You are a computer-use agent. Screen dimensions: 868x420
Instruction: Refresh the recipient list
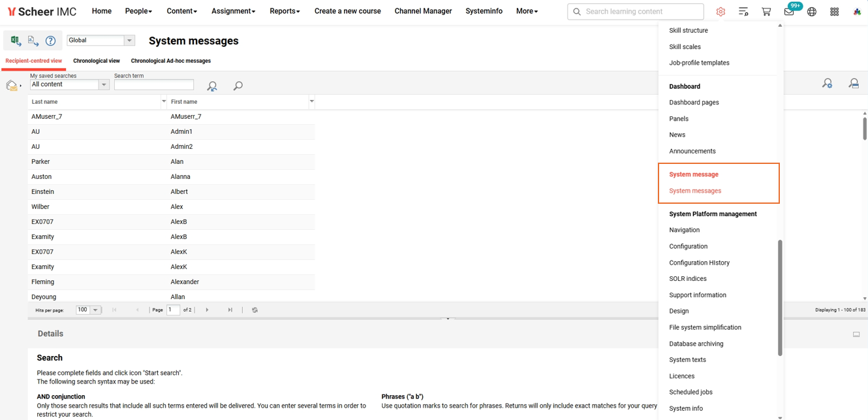(255, 310)
